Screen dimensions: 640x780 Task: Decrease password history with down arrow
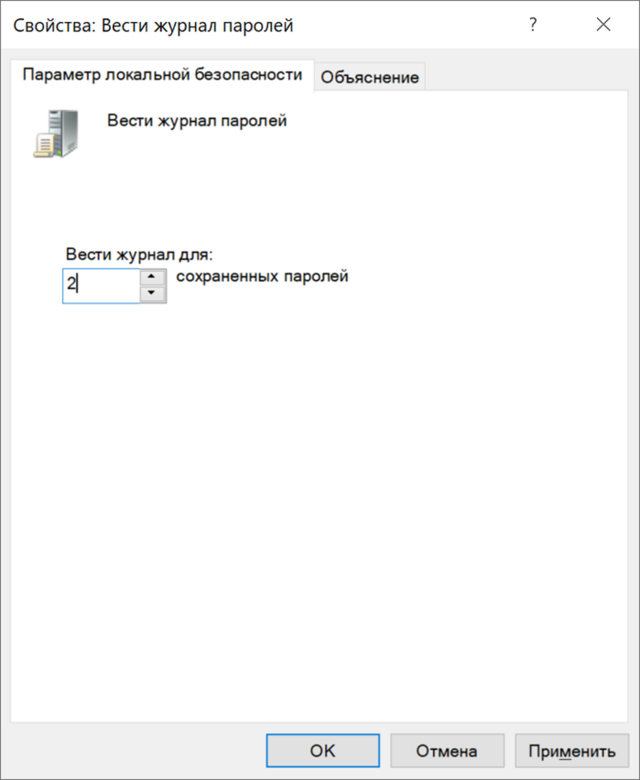152,293
